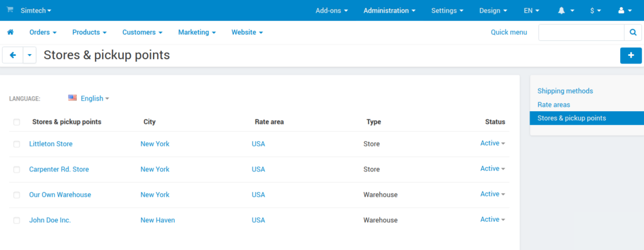Open the Products menu

coord(89,32)
